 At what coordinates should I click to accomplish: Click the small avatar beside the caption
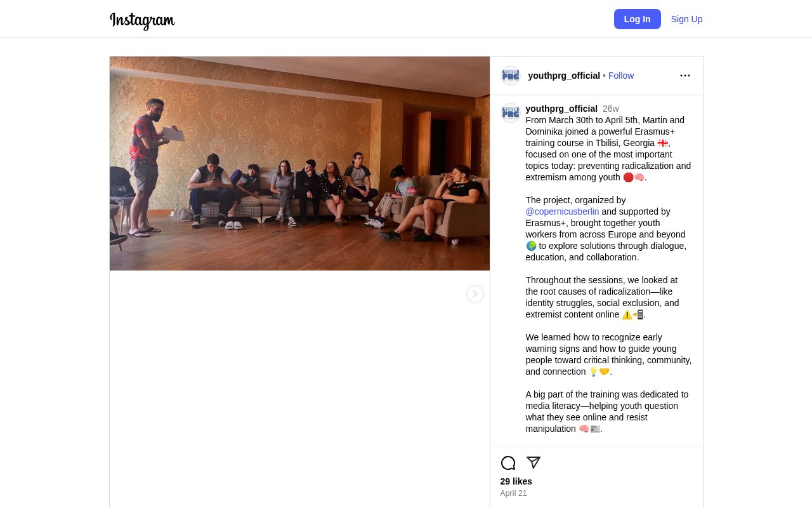(510, 113)
